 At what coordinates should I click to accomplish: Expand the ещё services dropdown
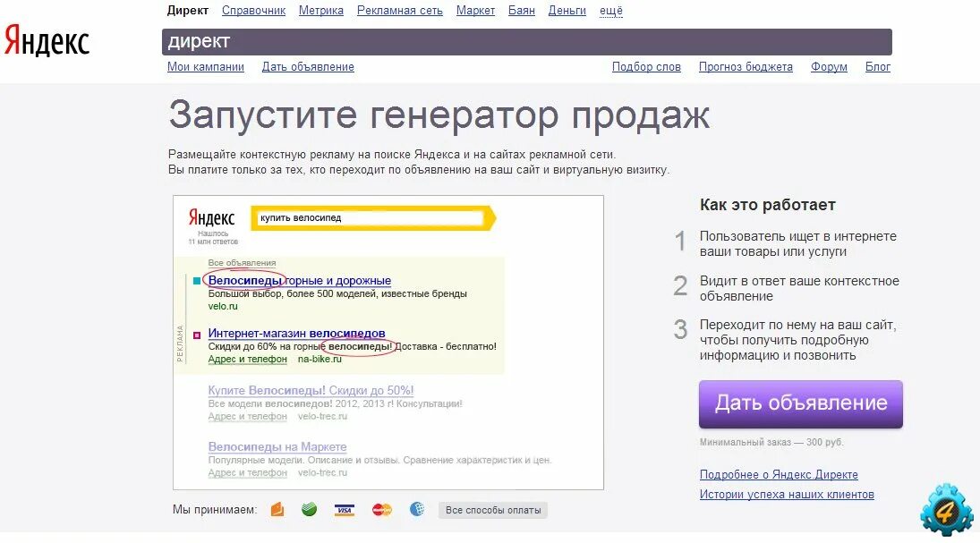pos(611,11)
